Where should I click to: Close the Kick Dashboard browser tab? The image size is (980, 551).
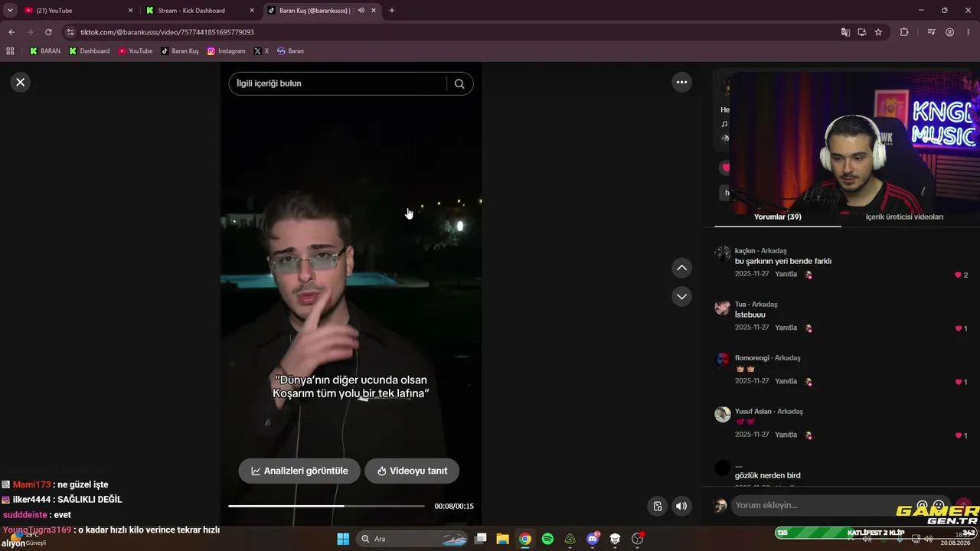(x=252, y=11)
